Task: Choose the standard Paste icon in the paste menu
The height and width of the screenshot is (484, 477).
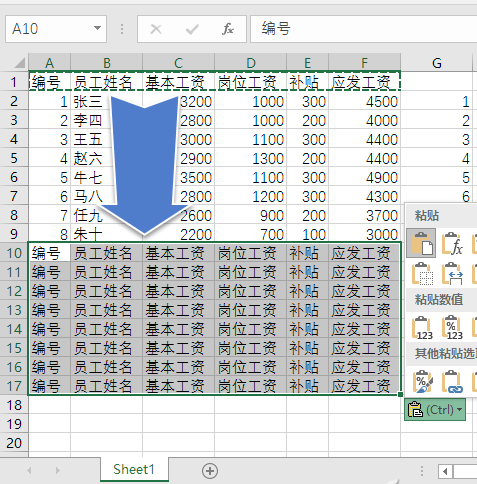Action: click(x=421, y=243)
